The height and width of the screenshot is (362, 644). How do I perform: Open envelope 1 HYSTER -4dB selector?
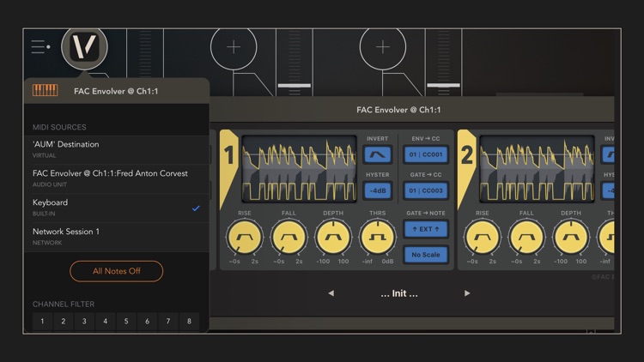pyautogui.click(x=377, y=190)
